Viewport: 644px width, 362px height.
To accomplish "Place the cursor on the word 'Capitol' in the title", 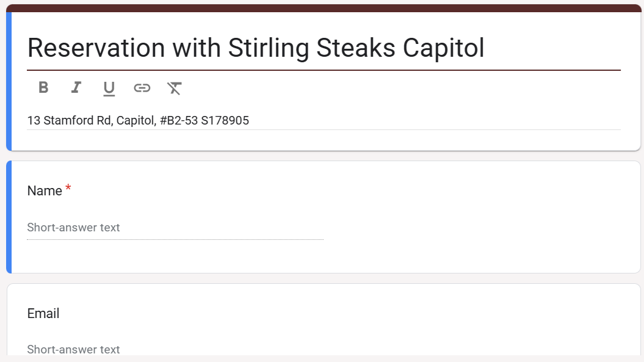I will (444, 48).
